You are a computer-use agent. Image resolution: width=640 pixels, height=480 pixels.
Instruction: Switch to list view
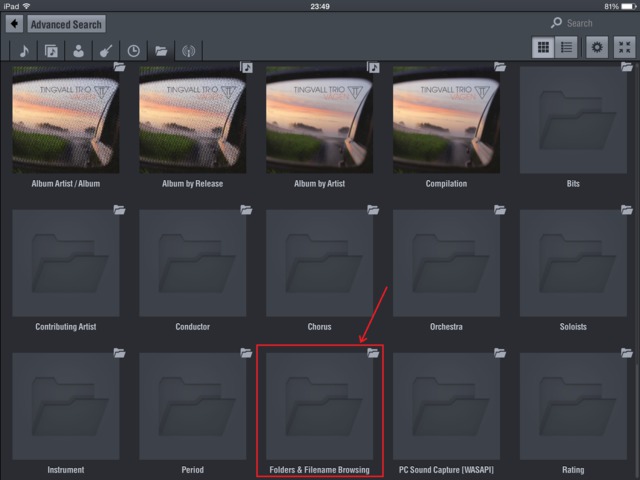pyautogui.click(x=566, y=48)
